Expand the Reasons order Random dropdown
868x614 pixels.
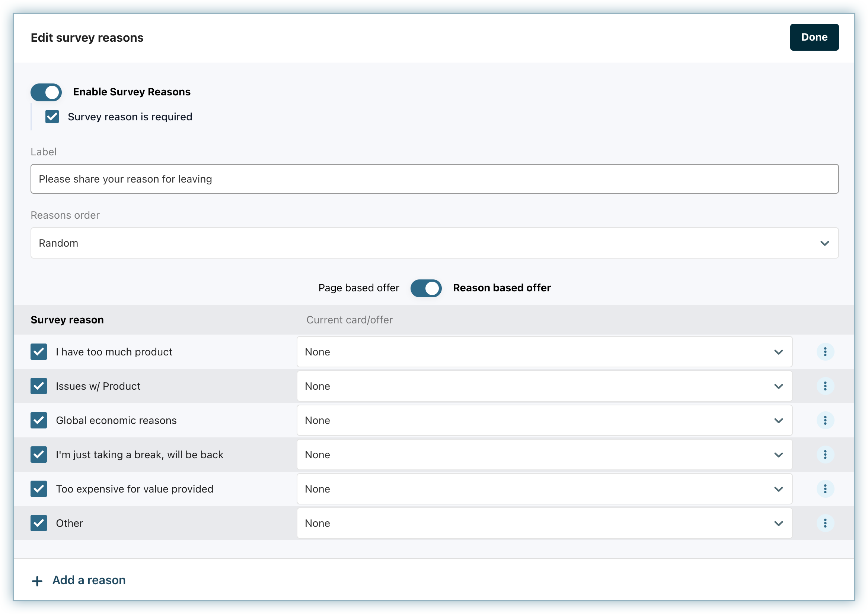(x=434, y=243)
